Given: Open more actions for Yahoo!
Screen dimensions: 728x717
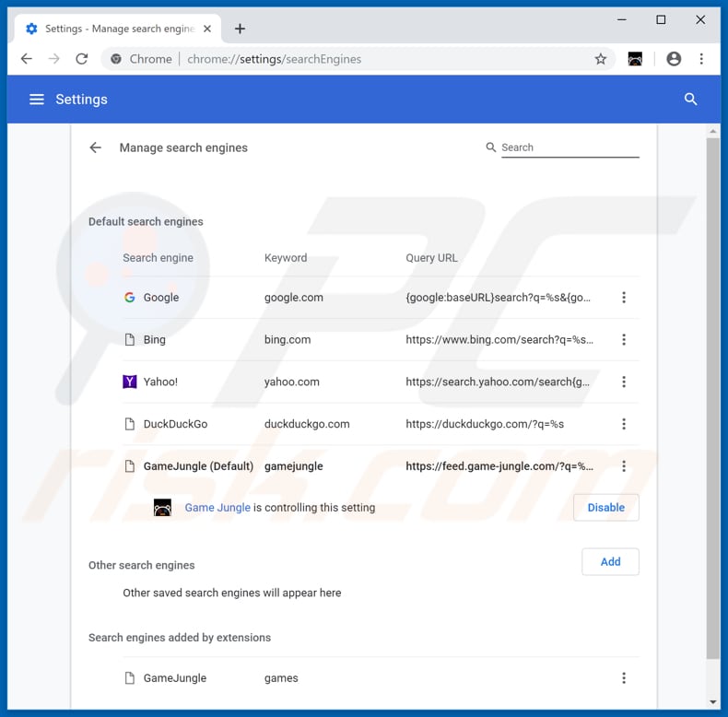Looking at the screenshot, I should tap(624, 382).
